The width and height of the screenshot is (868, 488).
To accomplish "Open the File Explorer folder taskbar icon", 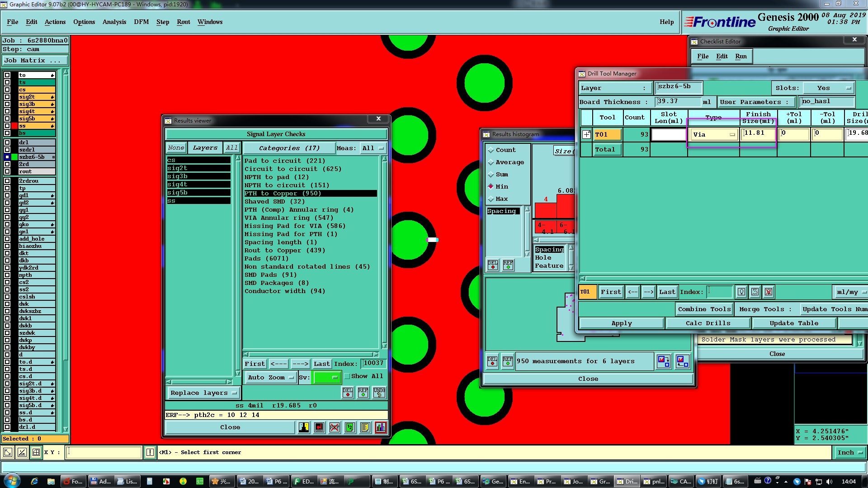I will coord(51,481).
